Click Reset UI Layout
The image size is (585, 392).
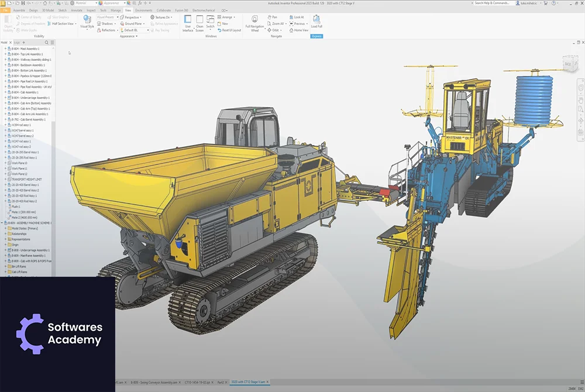pos(229,30)
